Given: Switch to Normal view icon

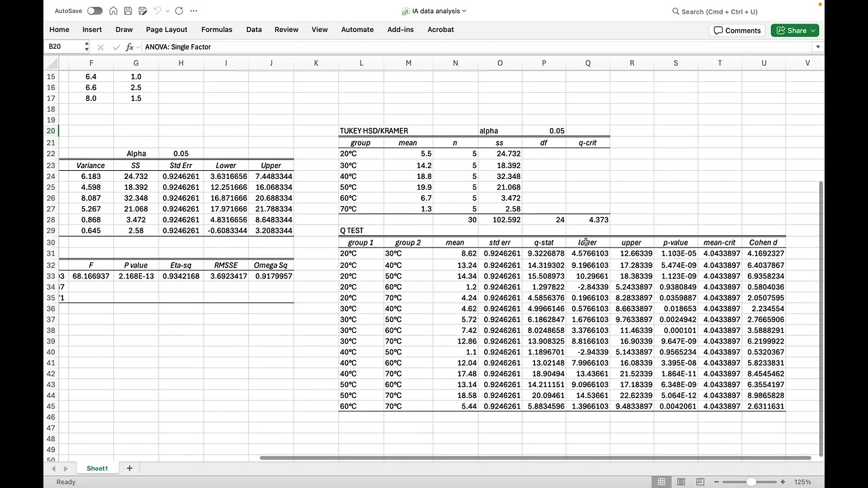Looking at the screenshot, I should (x=661, y=482).
